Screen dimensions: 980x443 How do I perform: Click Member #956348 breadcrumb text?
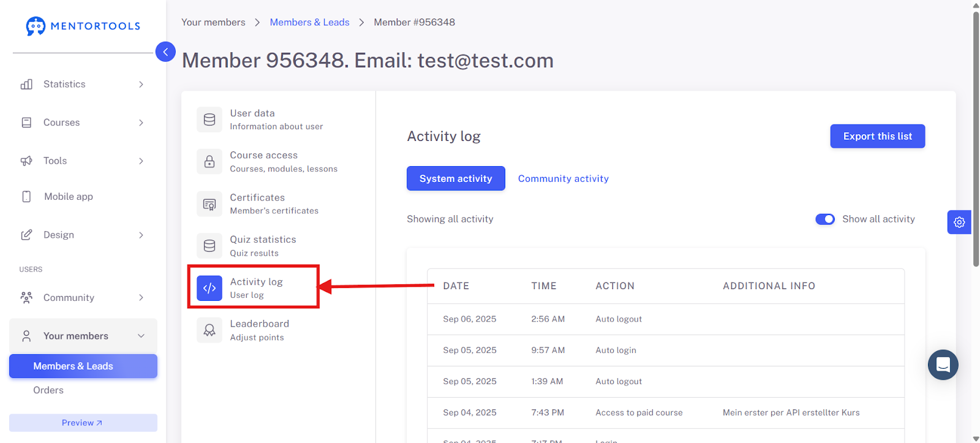pos(415,22)
